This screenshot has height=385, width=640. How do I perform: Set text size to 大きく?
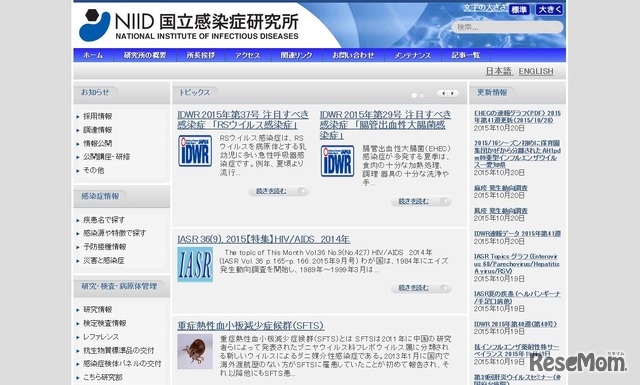[x=549, y=10]
